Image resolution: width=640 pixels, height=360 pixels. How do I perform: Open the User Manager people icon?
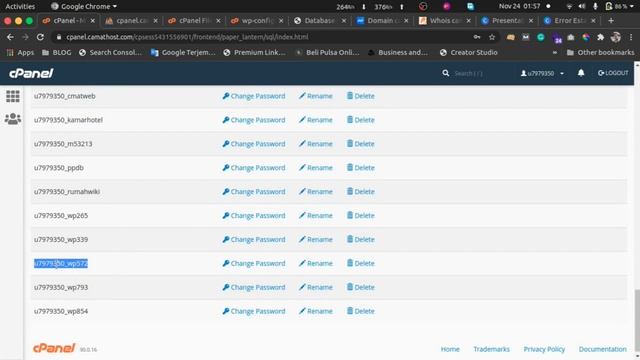click(13, 119)
